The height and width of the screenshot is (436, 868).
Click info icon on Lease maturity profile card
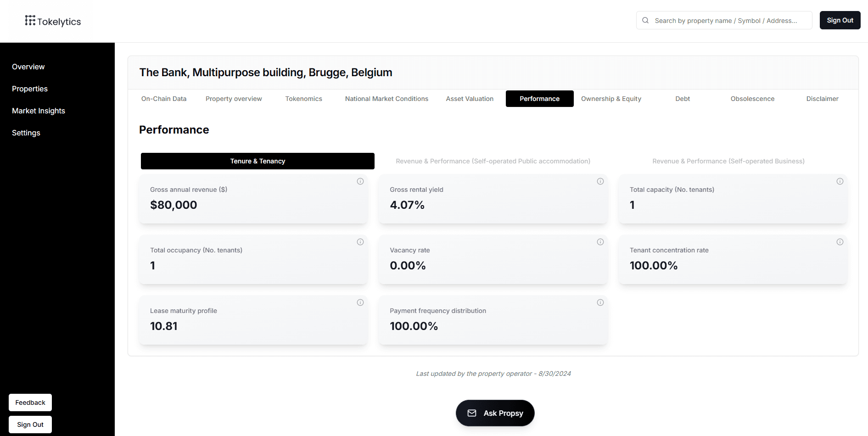(360, 302)
